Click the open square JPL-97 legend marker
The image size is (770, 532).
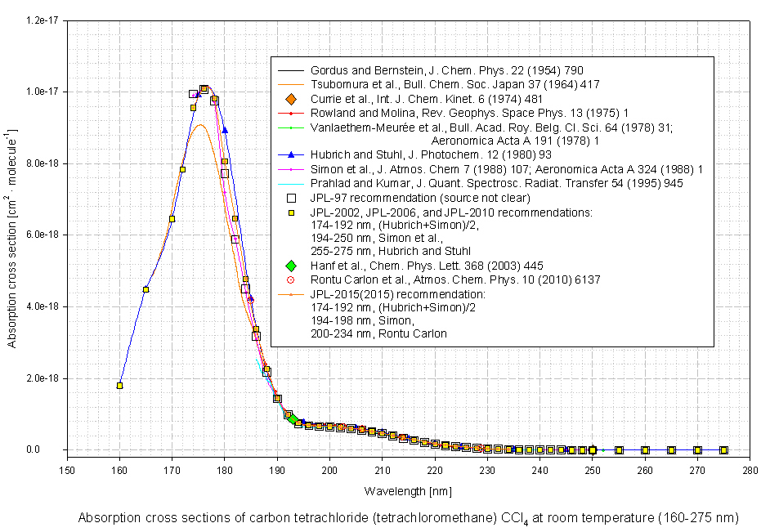coord(289,197)
